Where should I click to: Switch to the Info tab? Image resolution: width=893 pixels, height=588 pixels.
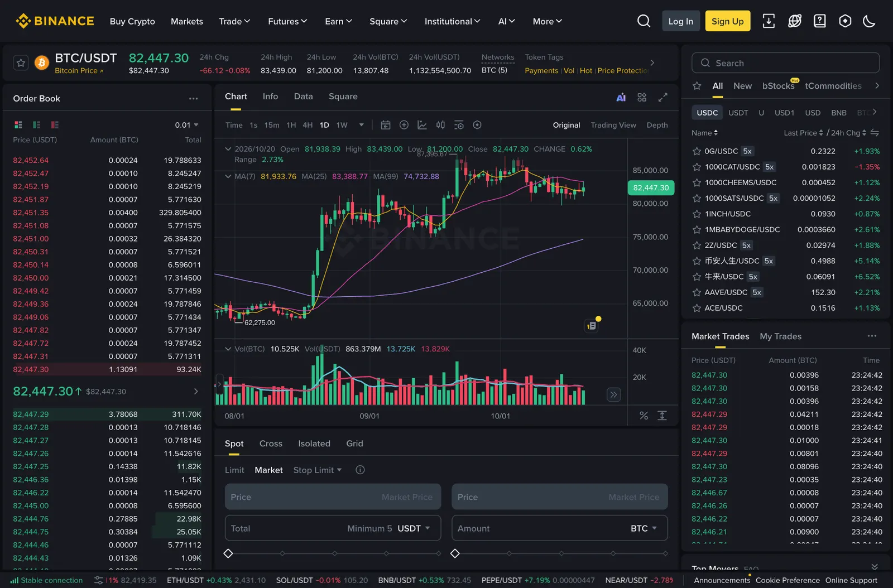(270, 97)
